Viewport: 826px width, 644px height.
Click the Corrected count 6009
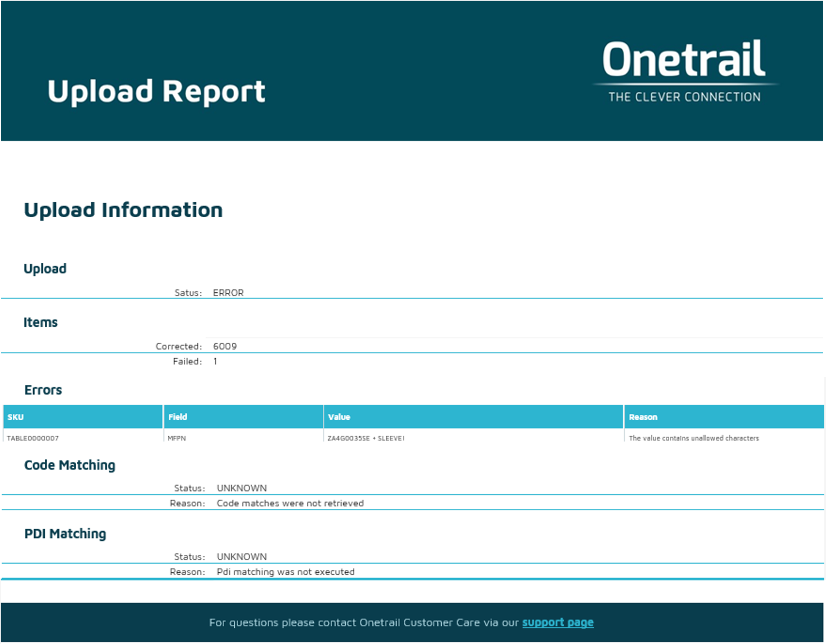pyautogui.click(x=225, y=346)
